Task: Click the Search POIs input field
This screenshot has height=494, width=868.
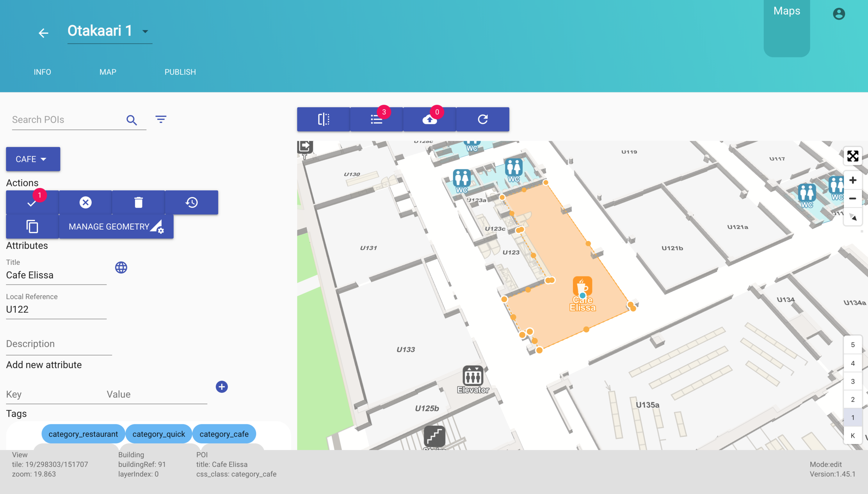Action: tap(66, 120)
